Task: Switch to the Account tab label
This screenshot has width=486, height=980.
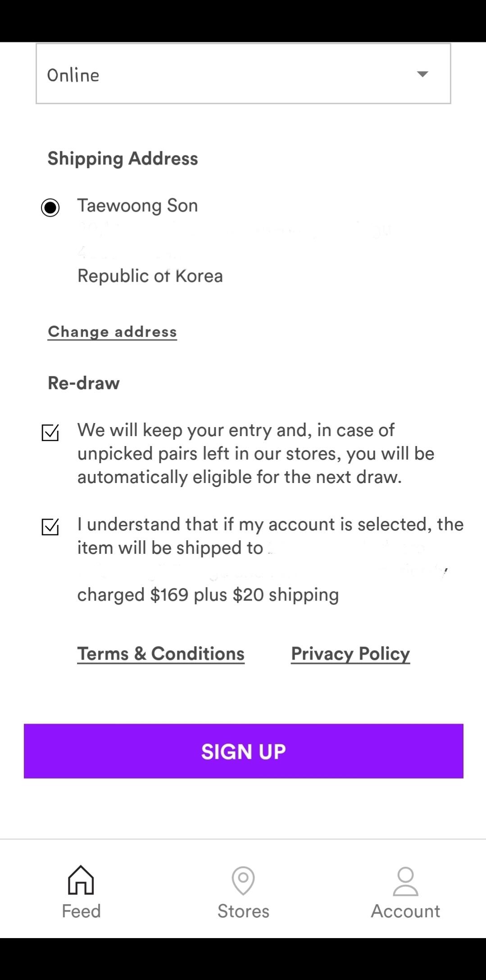Action: 405,911
